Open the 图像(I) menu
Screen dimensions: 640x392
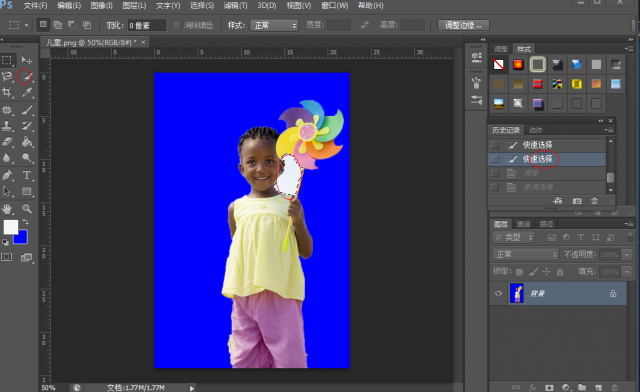point(102,6)
